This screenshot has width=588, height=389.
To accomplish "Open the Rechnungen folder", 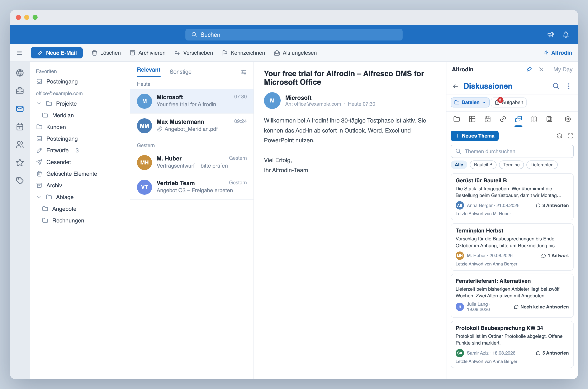I will tap(63, 220).
